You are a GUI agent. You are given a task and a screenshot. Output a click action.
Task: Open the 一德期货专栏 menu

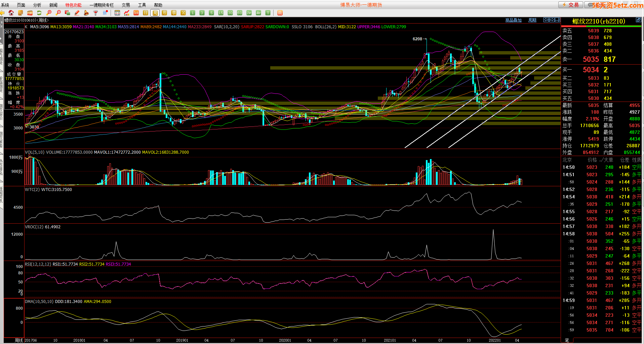102,5
